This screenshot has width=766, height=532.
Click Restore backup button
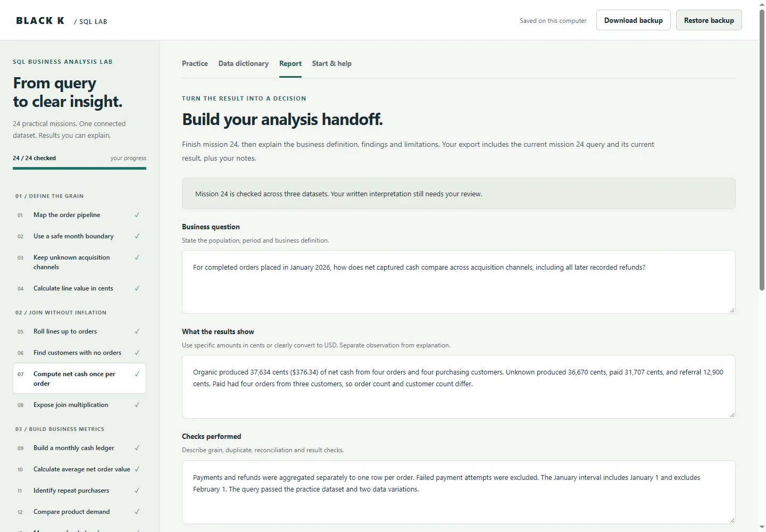709,20
